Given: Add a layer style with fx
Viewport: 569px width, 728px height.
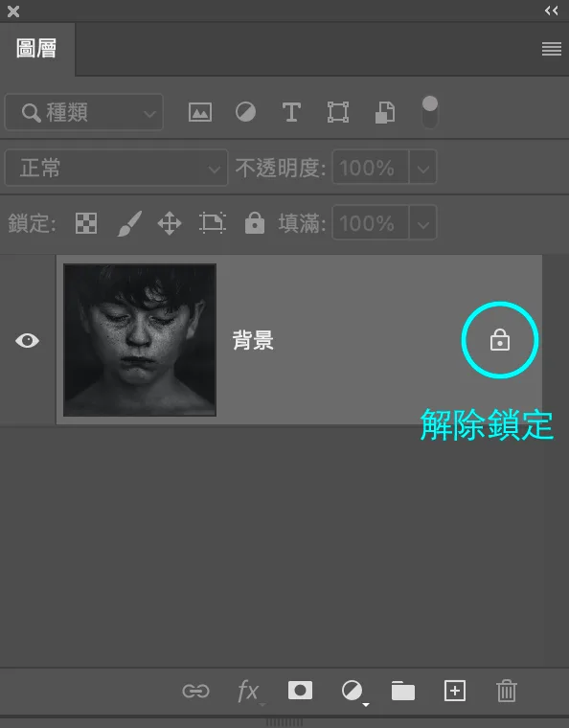Looking at the screenshot, I should (x=248, y=692).
